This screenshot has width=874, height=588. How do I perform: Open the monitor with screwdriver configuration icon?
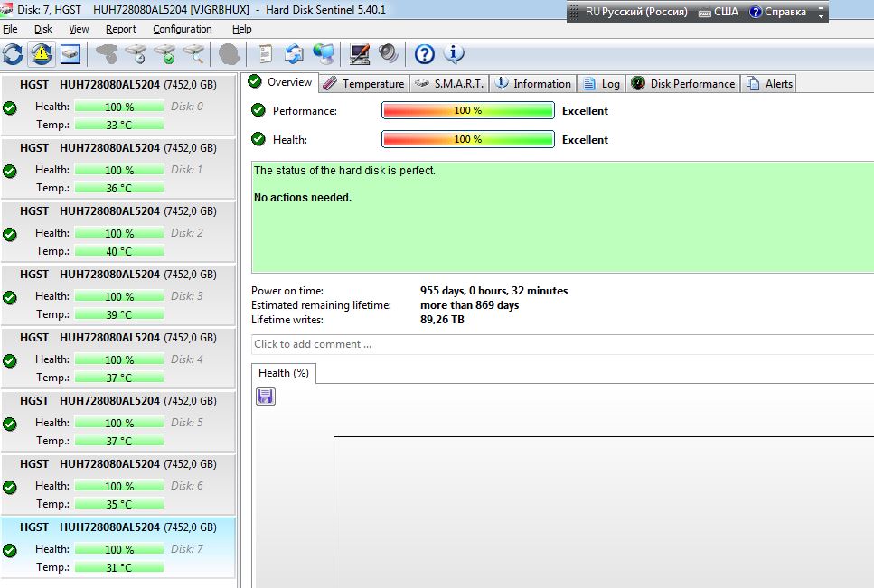click(x=359, y=54)
